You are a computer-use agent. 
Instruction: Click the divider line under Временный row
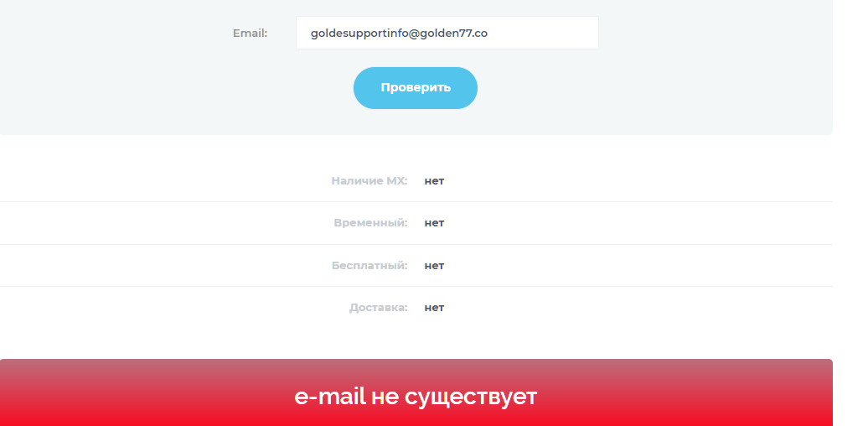(x=416, y=244)
